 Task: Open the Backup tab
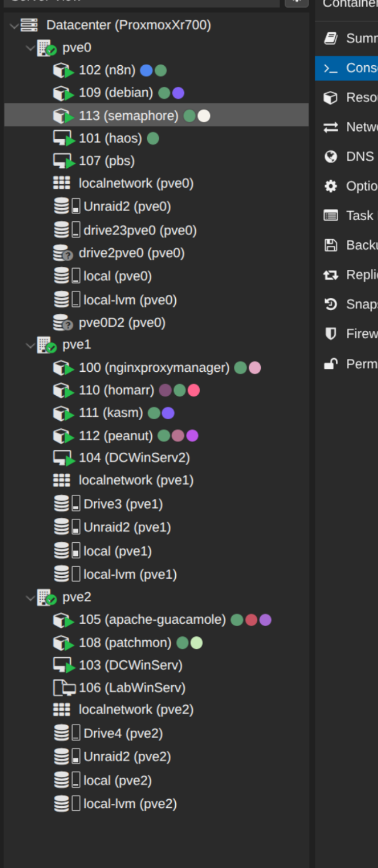pyautogui.click(x=346, y=245)
